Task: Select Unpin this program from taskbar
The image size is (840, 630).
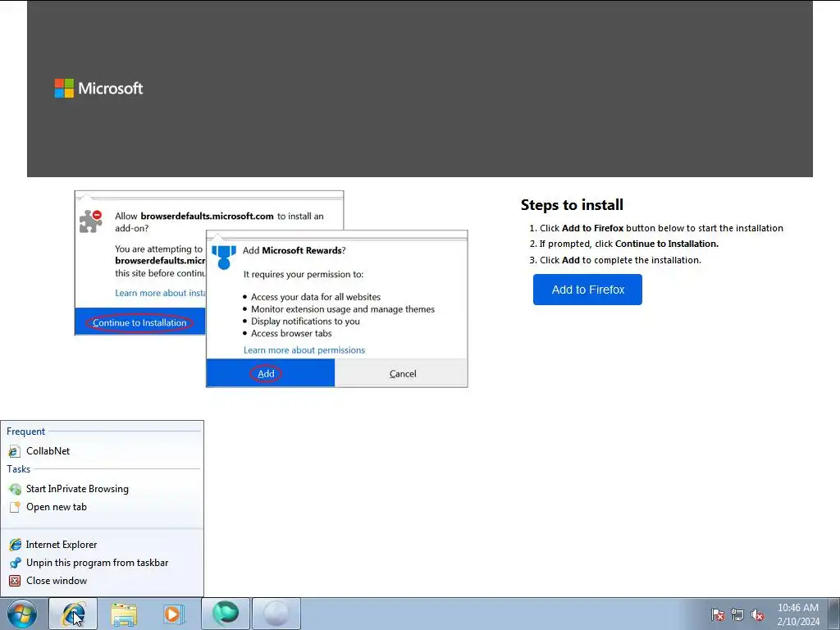Action: [102, 563]
